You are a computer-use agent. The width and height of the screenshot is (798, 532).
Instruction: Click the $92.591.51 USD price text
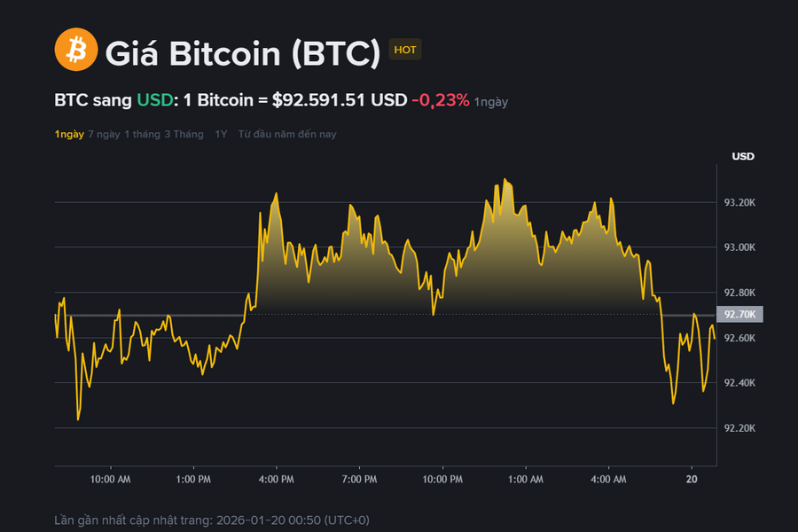pyautogui.click(x=340, y=100)
